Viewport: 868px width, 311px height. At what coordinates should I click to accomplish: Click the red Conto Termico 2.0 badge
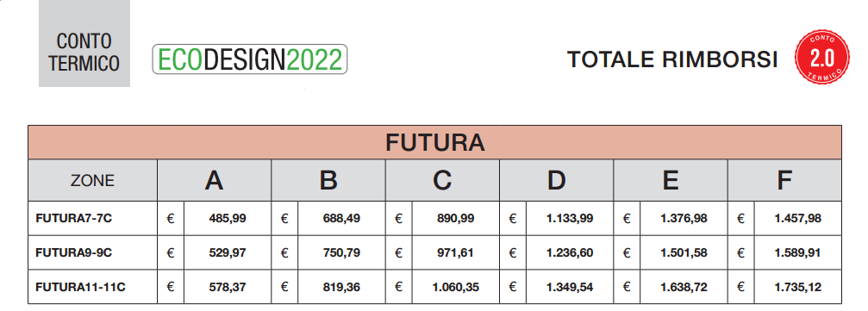(822, 58)
